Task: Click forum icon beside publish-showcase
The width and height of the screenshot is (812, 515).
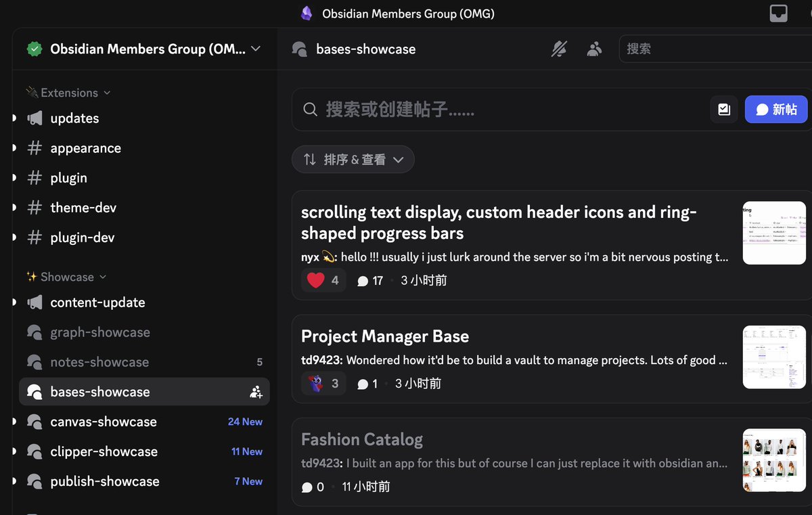Action: (35, 481)
